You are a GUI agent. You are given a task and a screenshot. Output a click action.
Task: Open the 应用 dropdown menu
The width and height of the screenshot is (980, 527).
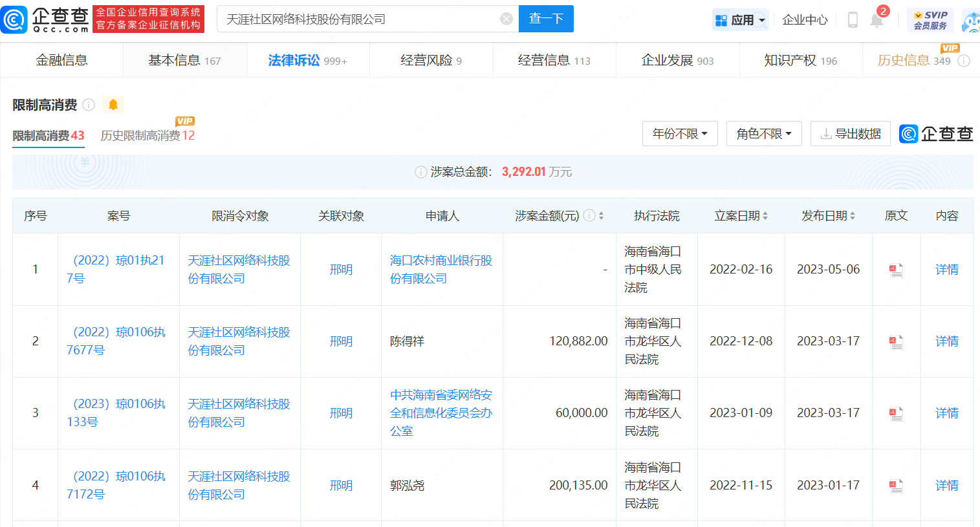click(x=741, y=20)
